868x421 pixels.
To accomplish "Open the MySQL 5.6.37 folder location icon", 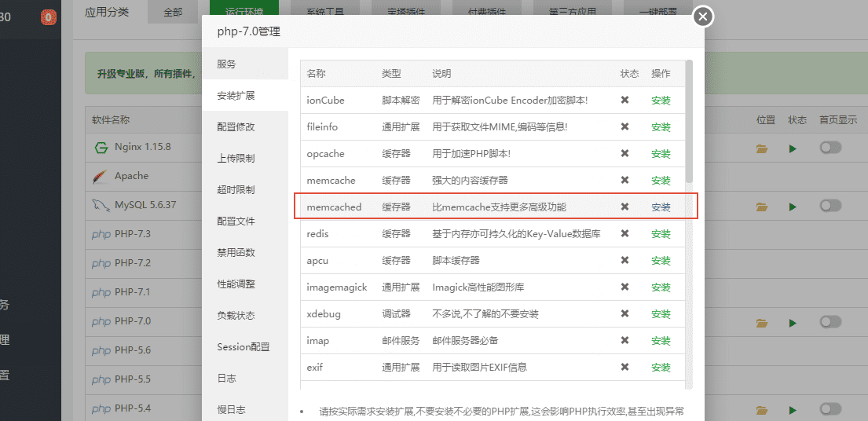I will (x=761, y=207).
